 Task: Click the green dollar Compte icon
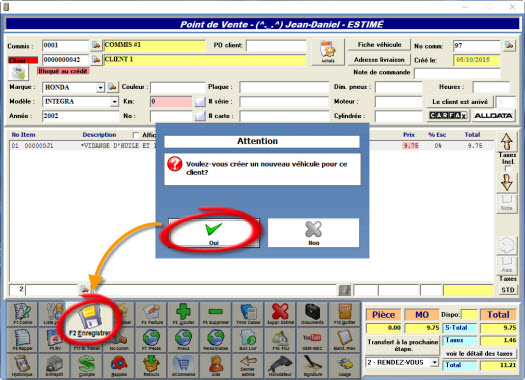click(86, 366)
